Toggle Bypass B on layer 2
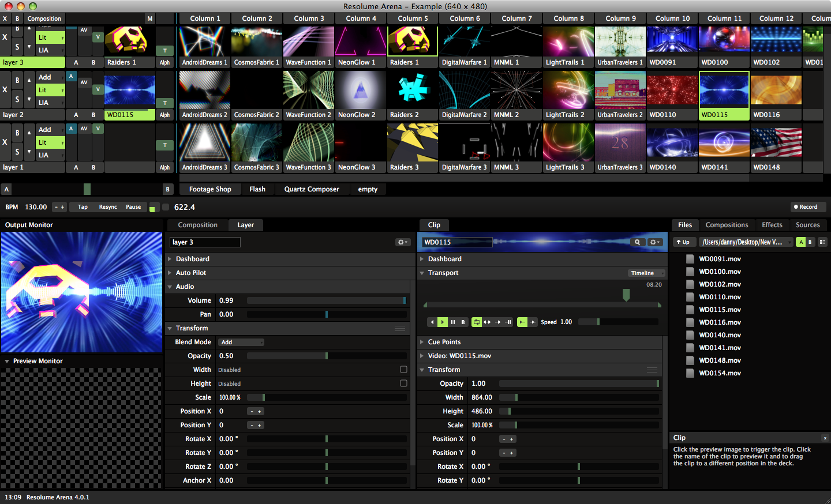 17,80
